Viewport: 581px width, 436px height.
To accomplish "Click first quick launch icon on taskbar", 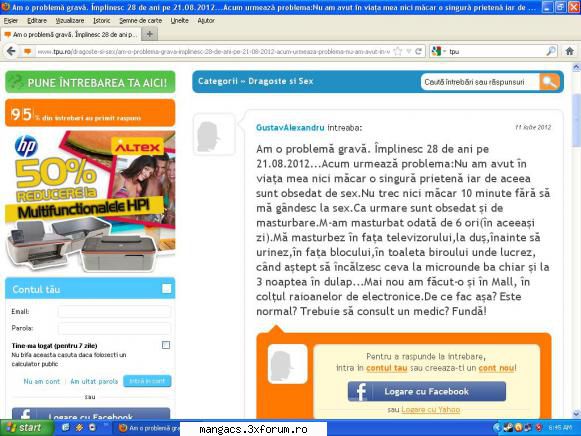I will (65, 427).
